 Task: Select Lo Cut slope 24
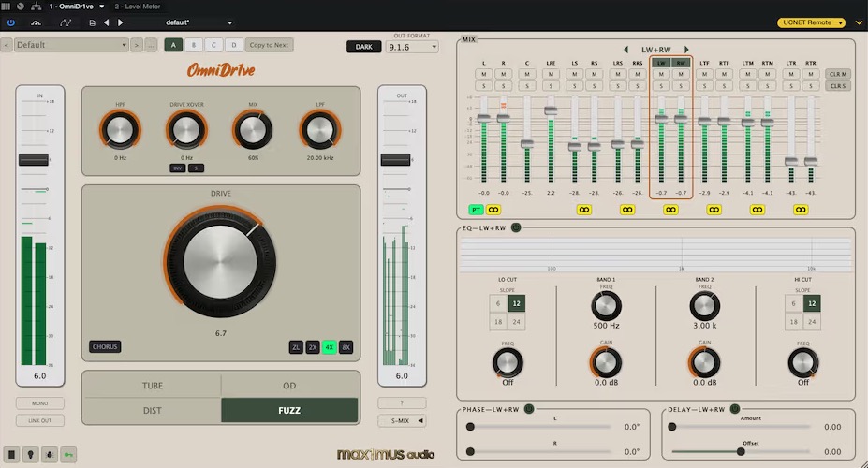(517, 322)
